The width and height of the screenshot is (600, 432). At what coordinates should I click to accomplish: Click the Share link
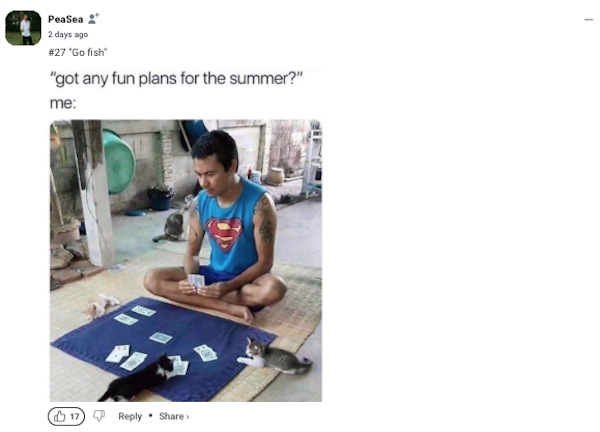coord(171,416)
